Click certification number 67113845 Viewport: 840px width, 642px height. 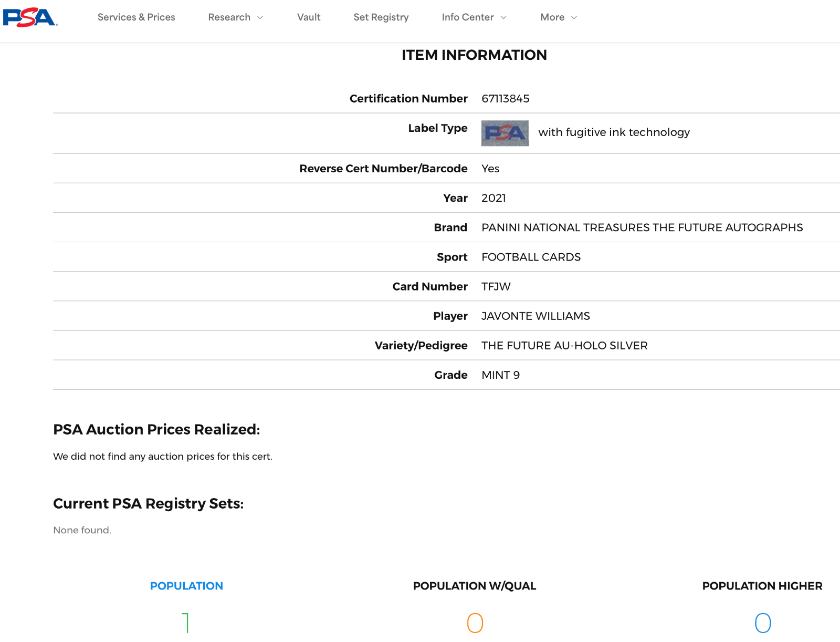(x=506, y=99)
